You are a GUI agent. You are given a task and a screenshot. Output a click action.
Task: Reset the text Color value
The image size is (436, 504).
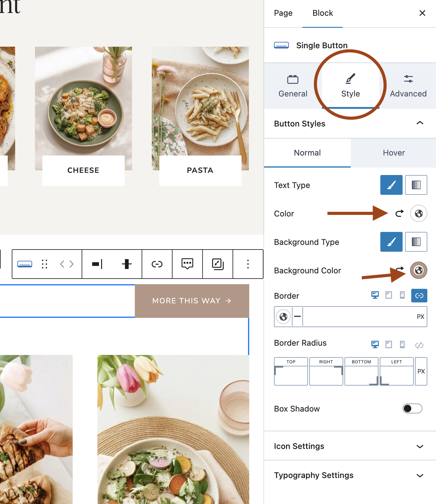[x=400, y=213]
